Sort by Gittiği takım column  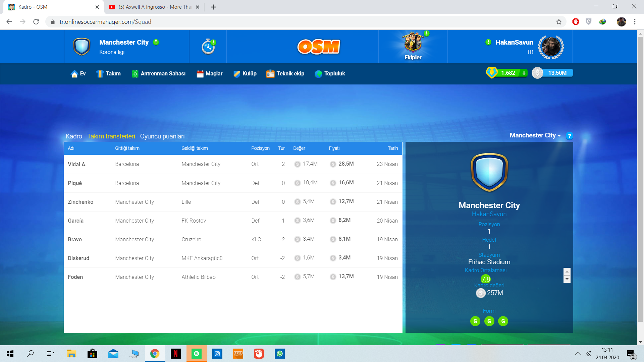127,148
